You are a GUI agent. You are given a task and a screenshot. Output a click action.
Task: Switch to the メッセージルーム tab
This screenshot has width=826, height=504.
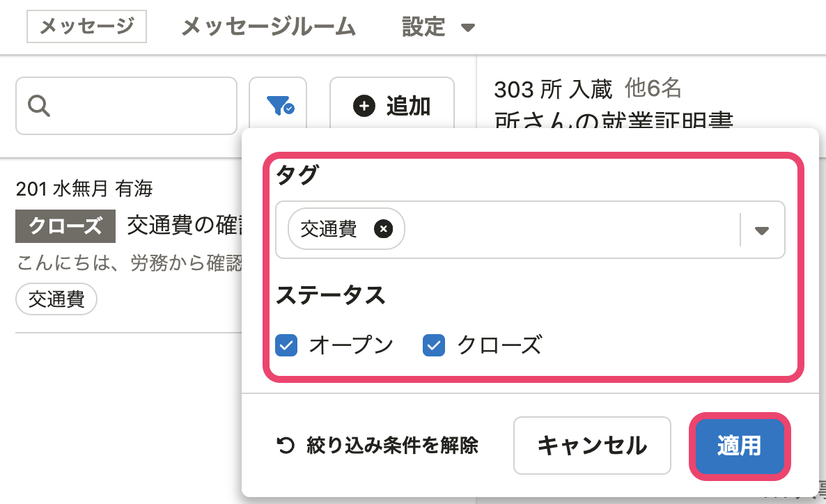[x=268, y=27]
